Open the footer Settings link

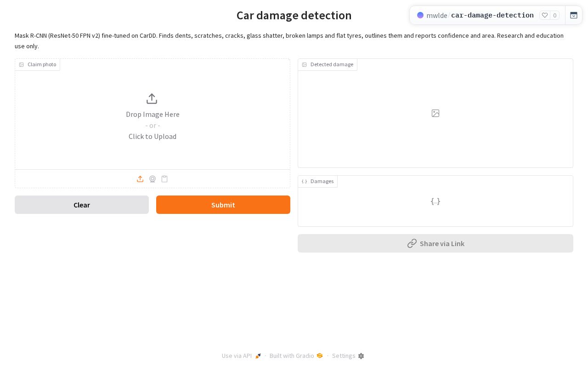coord(348,356)
